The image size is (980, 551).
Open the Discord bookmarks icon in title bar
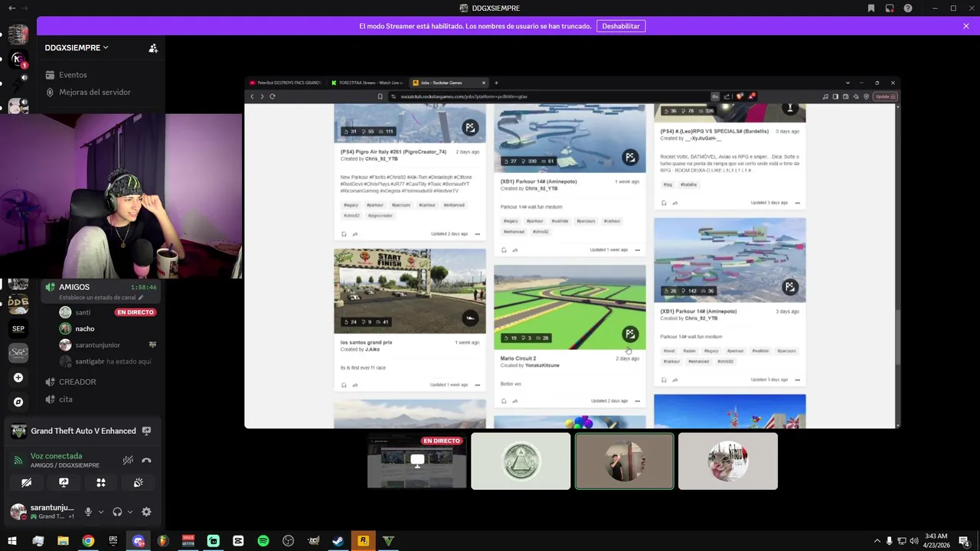871,8
